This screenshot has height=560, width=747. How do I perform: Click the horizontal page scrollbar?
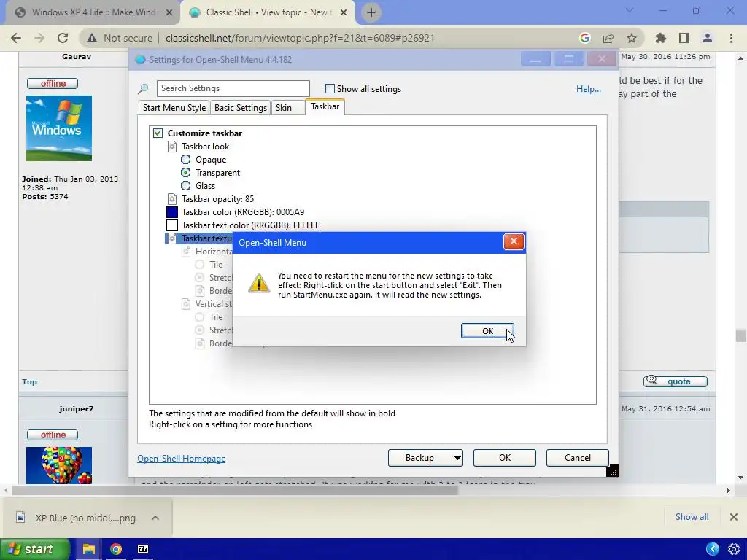[236, 490]
